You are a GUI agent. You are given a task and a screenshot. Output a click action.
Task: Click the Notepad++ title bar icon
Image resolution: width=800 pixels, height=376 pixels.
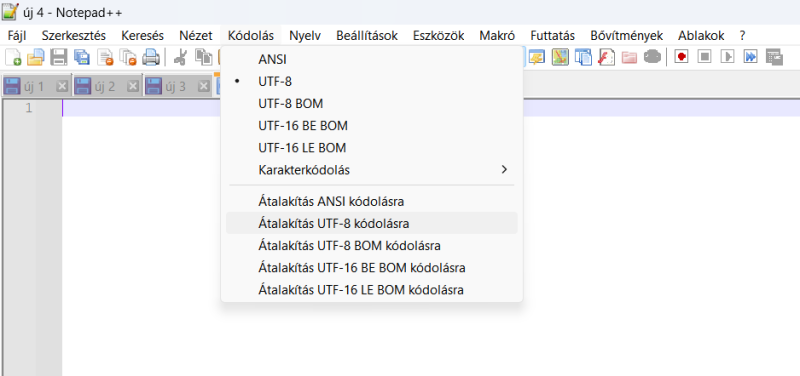coord(10,12)
